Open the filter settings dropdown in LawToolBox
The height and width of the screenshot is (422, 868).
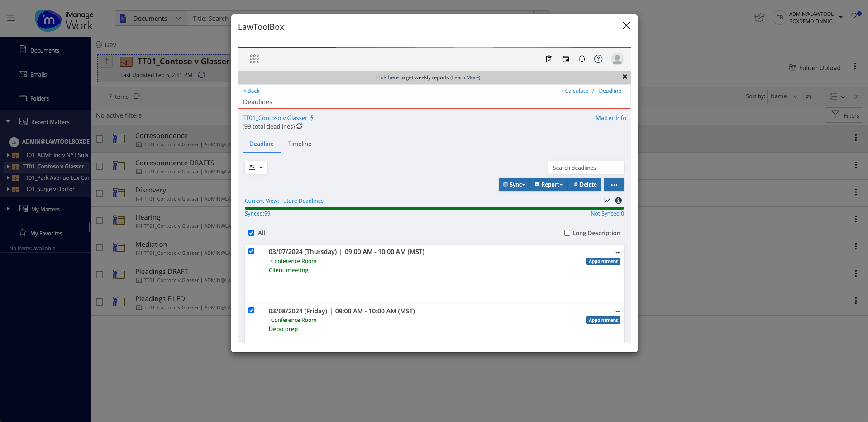coord(256,168)
